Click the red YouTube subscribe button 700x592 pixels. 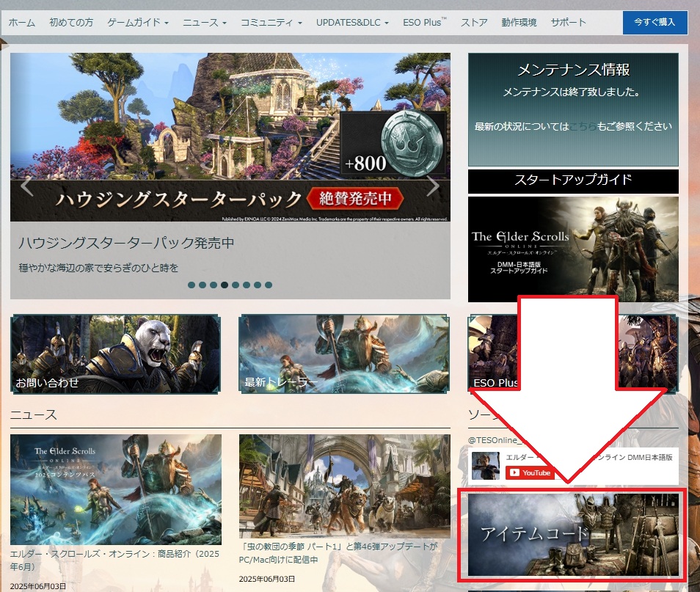[530, 473]
